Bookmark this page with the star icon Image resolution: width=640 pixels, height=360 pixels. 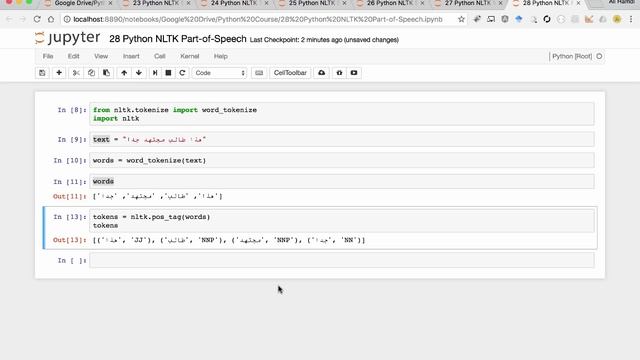click(x=461, y=19)
